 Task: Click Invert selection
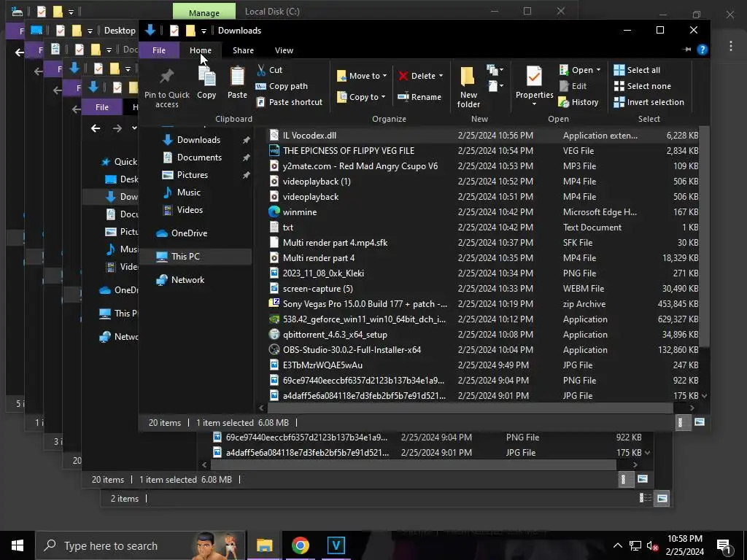click(649, 102)
